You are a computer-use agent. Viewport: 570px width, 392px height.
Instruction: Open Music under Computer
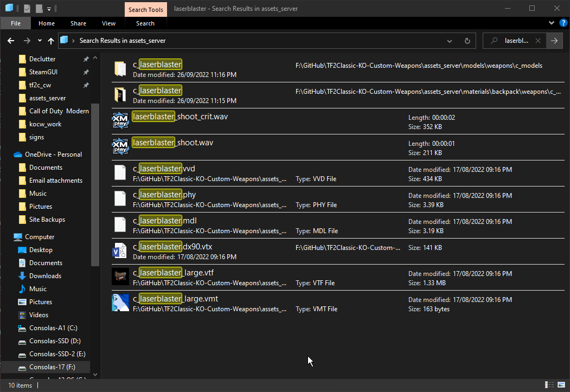(38, 289)
